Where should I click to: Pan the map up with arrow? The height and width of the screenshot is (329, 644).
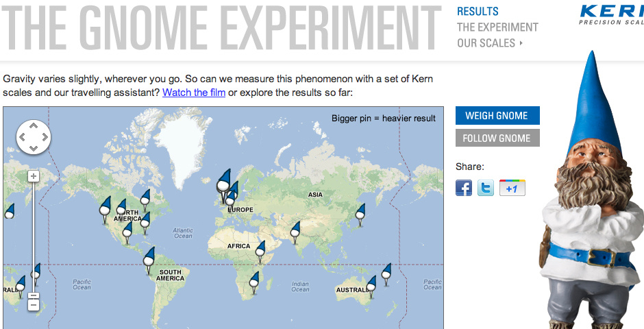coord(34,126)
